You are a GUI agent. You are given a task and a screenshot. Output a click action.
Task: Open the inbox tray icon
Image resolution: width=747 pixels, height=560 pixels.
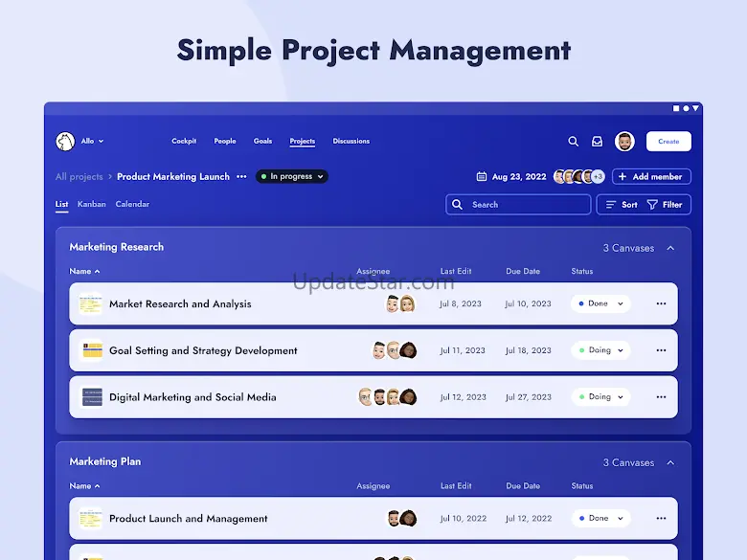tap(597, 142)
